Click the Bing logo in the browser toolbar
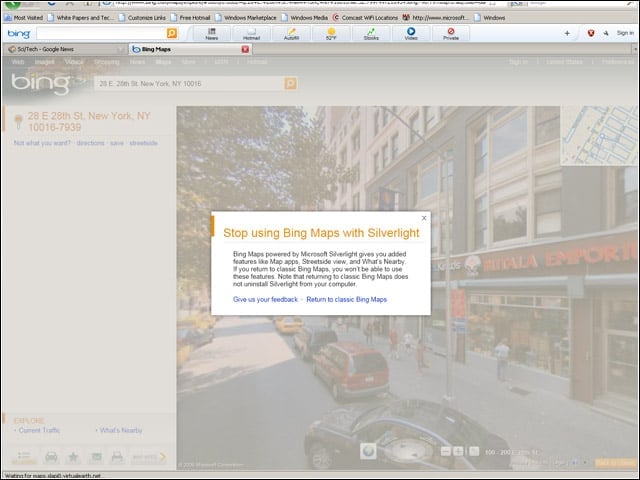Image resolution: width=640 pixels, height=480 pixels. pos(19,33)
